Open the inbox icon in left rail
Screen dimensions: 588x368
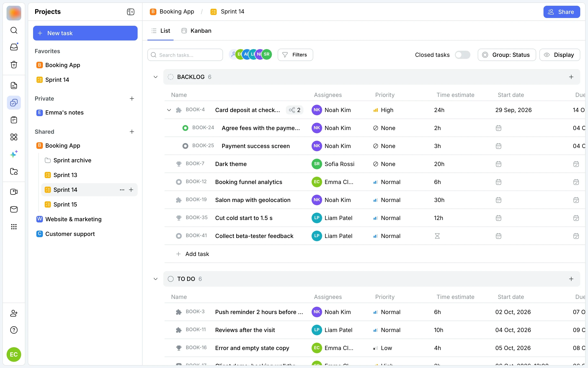[x=14, y=47]
